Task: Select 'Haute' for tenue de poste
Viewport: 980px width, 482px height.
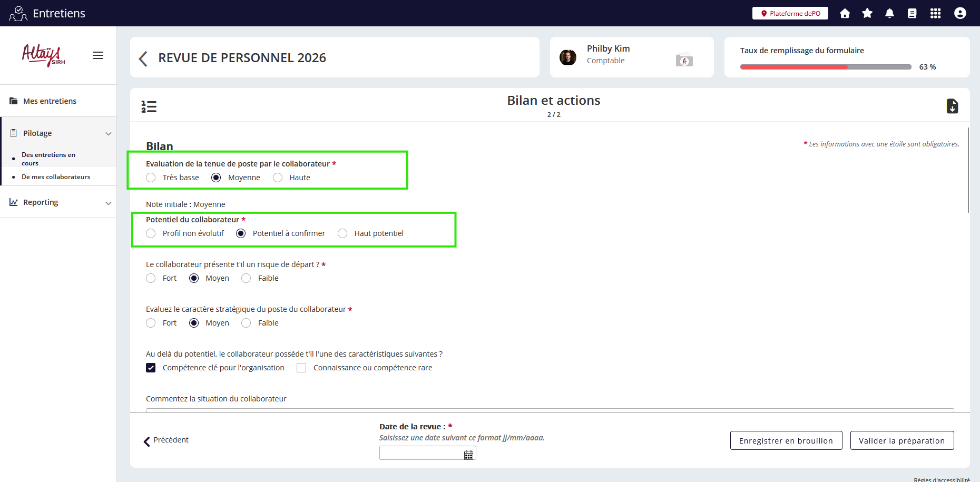Action: click(278, 178)
